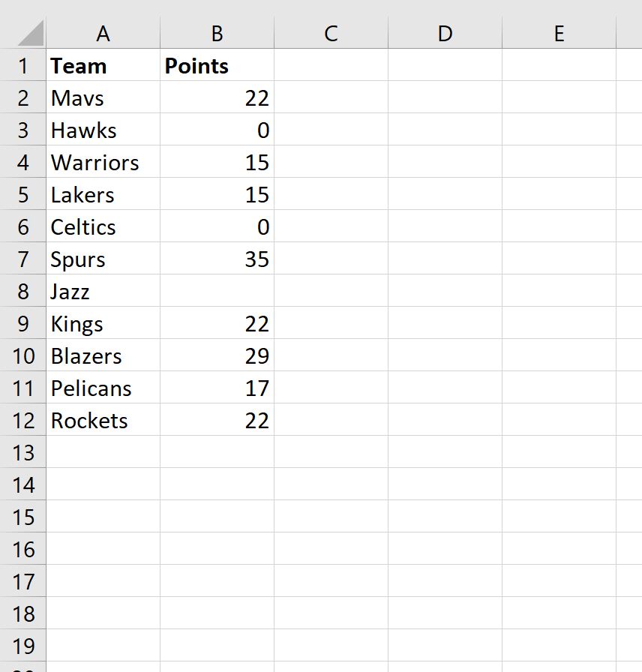Select row 19 header
Screen dimensions: 642x672
22,646
